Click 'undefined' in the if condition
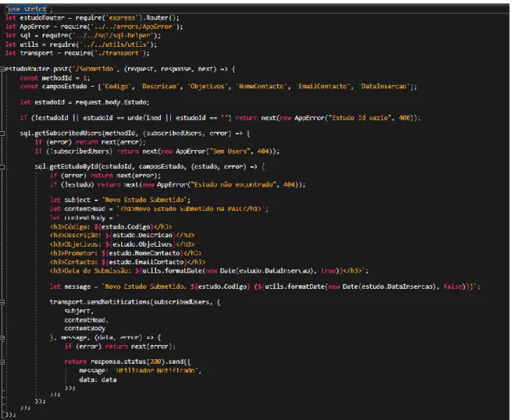This screenshot has height=420, width=513. 144,118
